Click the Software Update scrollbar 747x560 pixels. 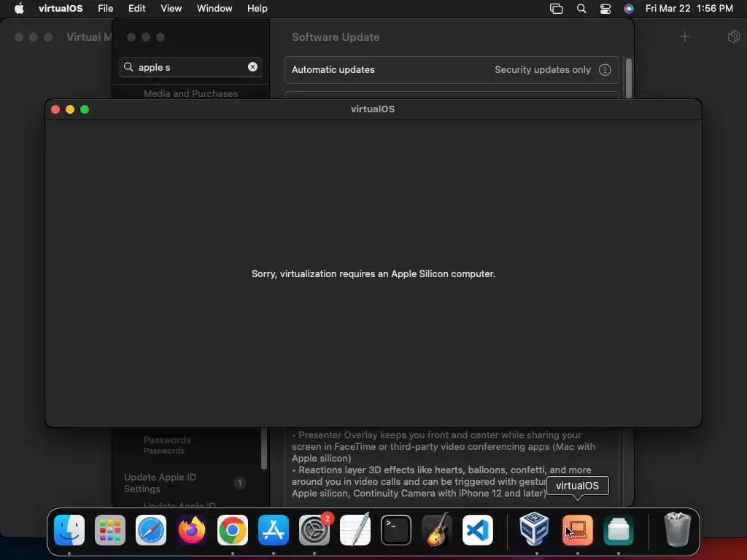(x=629, y=79)
